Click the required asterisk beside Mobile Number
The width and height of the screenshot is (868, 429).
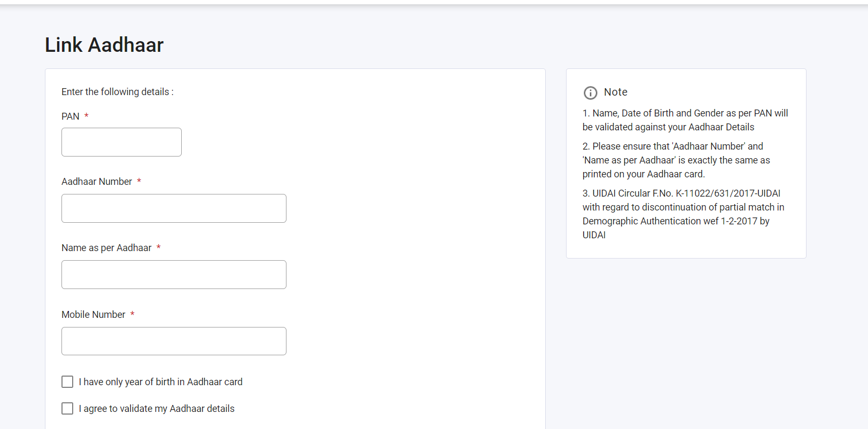tap(132, 314)
